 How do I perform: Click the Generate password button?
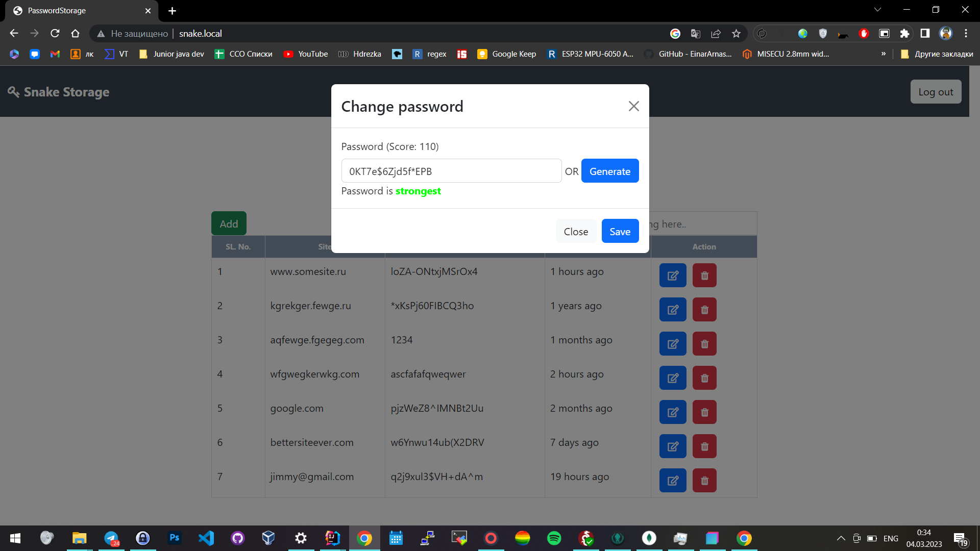point(609,171)
